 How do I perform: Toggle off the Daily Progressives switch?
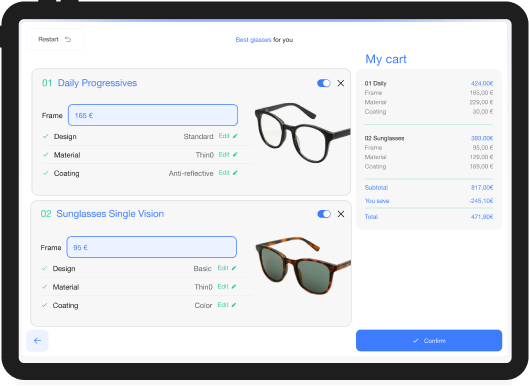coord(324,83)
